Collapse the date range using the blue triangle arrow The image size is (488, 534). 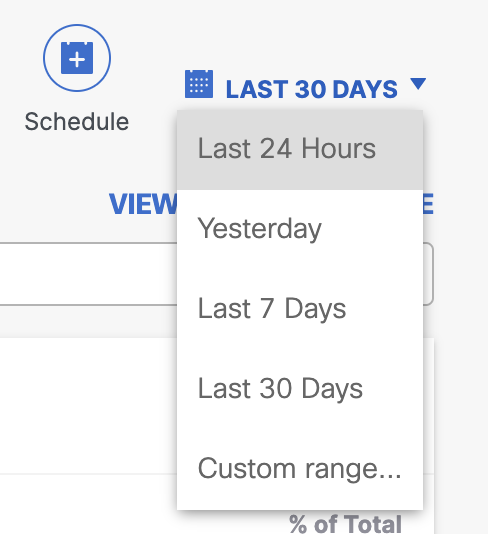pos(418,84)
